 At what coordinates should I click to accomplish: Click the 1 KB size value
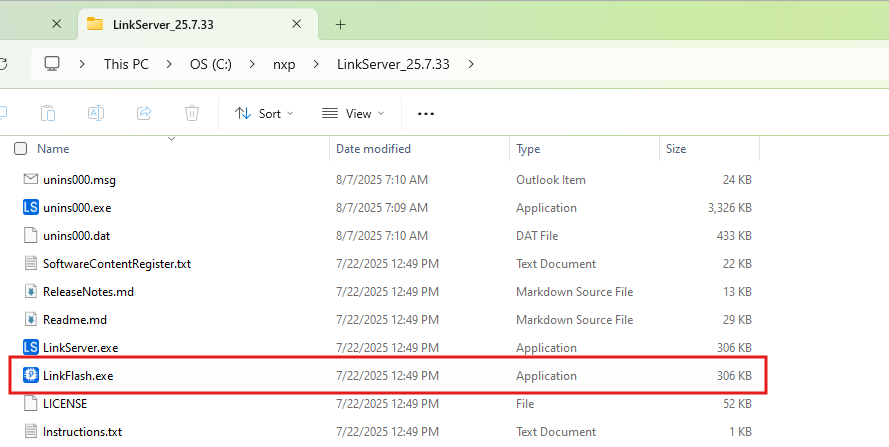(740, 432)
